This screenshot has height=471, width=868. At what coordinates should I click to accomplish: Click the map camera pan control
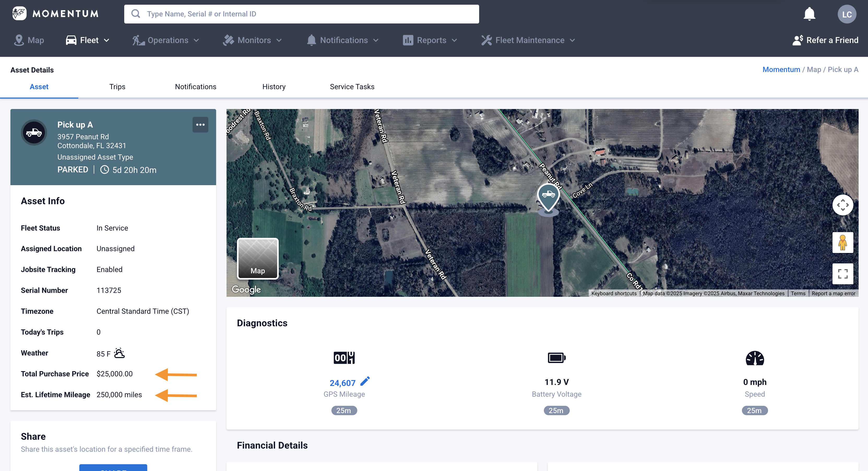click(x=842, y=205)
